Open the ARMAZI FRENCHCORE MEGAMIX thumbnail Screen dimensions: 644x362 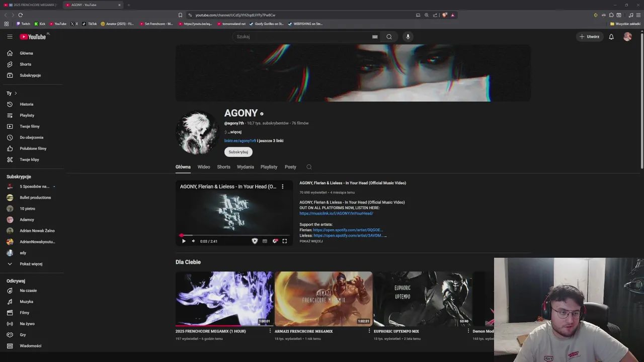point(324,299)
